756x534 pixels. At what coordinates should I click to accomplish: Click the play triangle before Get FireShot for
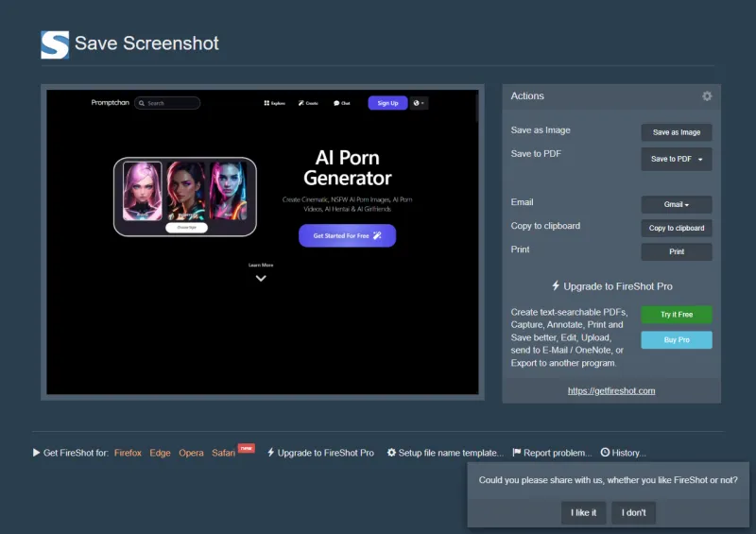tap(36, 453)
